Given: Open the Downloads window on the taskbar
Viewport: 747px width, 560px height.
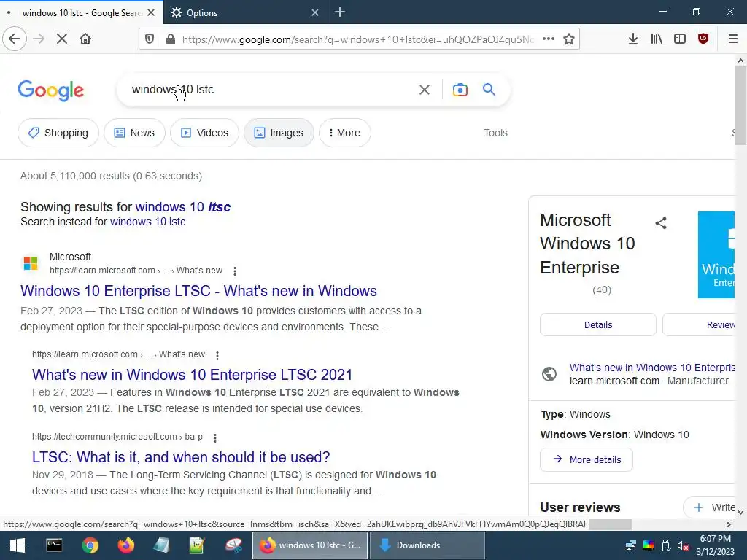Looking at the screenshot, I should click(x=426, y=545).
